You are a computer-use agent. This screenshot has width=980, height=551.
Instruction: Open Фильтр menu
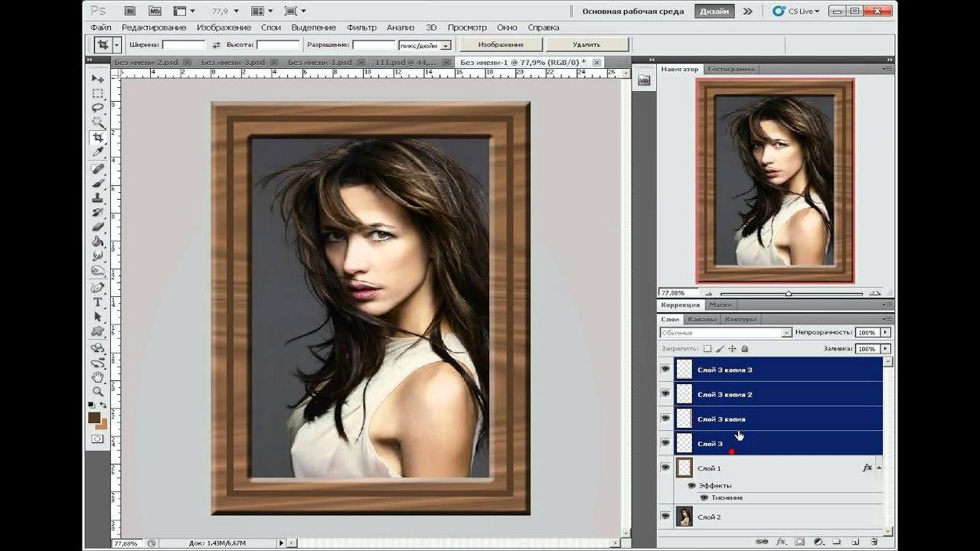point(361,28)
